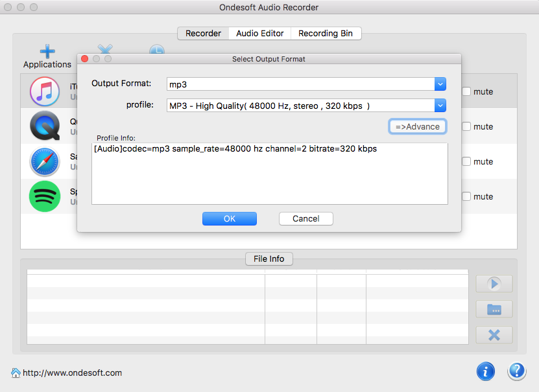539x392 pixels.
Task: Select the QuickTime Player app icon
Action: 45,126
